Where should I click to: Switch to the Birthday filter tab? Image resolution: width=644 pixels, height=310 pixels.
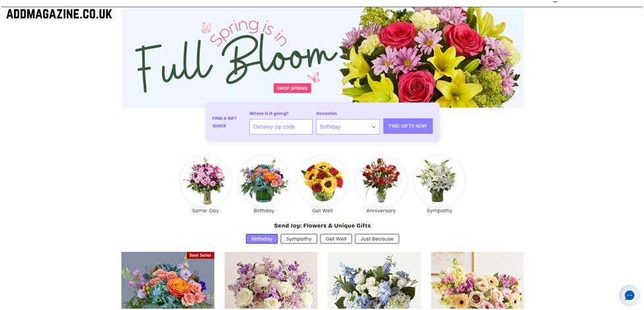tap(262, 239)
